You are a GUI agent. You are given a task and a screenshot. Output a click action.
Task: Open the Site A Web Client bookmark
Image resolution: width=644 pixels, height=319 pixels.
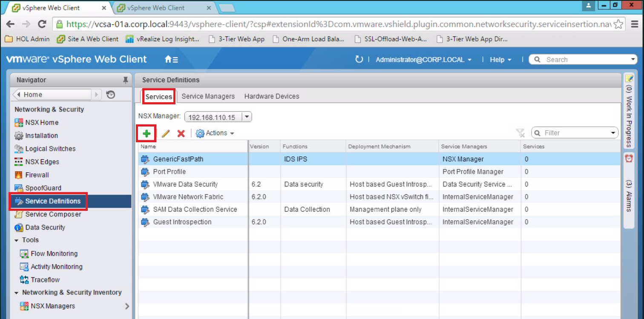tap(88, 39)
